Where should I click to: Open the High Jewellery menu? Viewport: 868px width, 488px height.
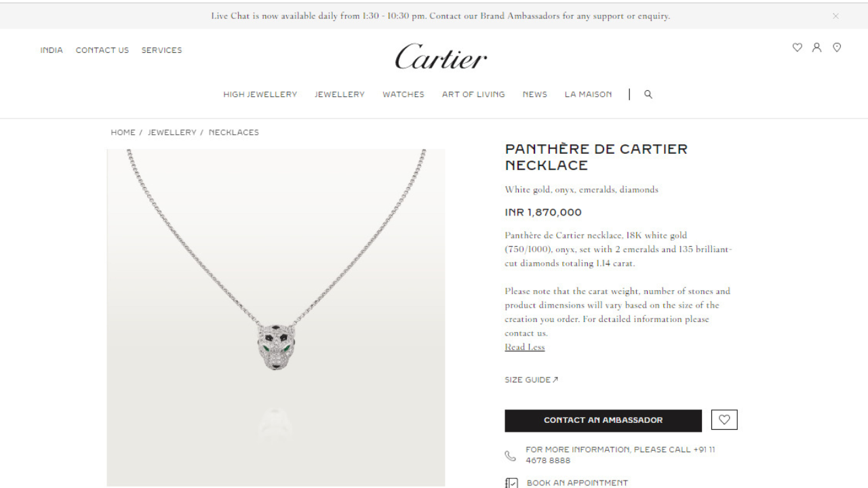260,94
